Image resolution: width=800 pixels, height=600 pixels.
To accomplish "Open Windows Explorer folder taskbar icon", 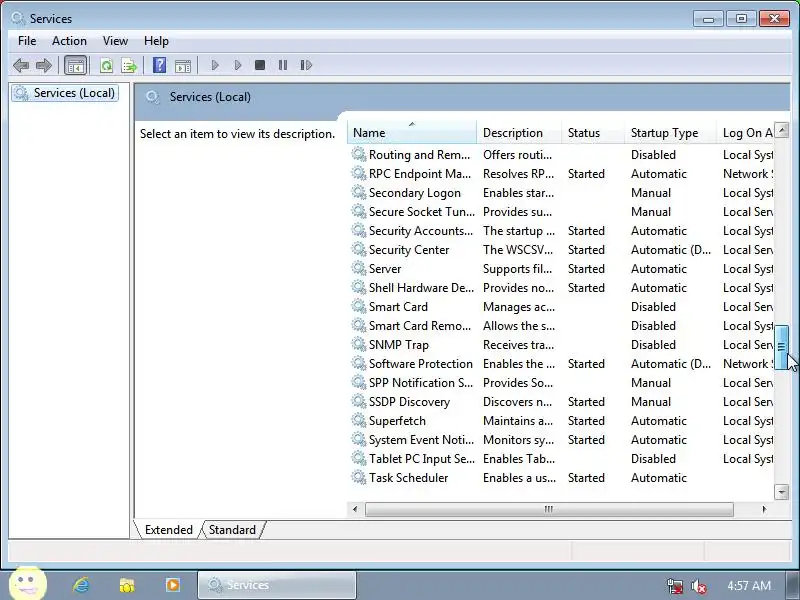I will click(x=127, y=585).
